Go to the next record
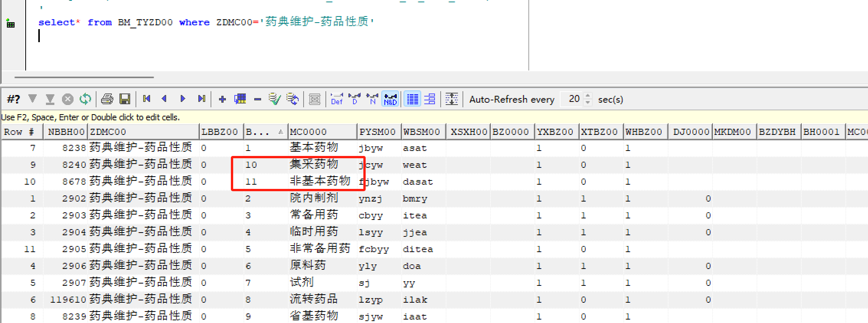868x323 pixels. point(183,99)
